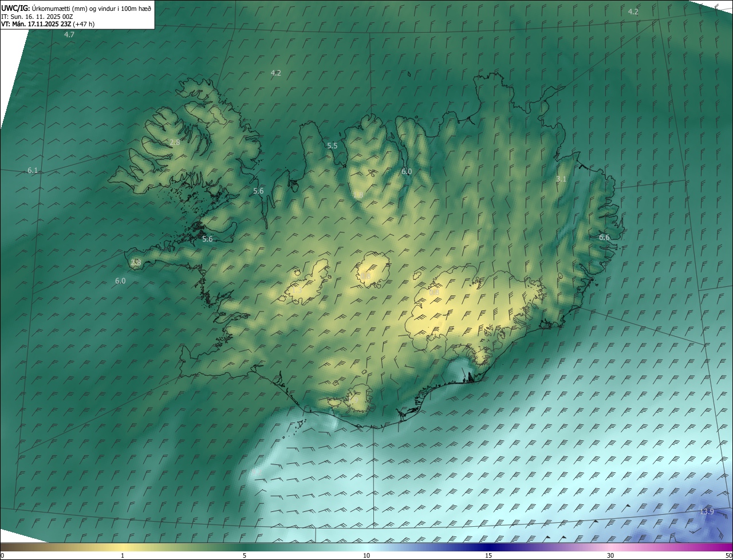
Task: Click the 15 tick label on colour scale
Action: 488,555
